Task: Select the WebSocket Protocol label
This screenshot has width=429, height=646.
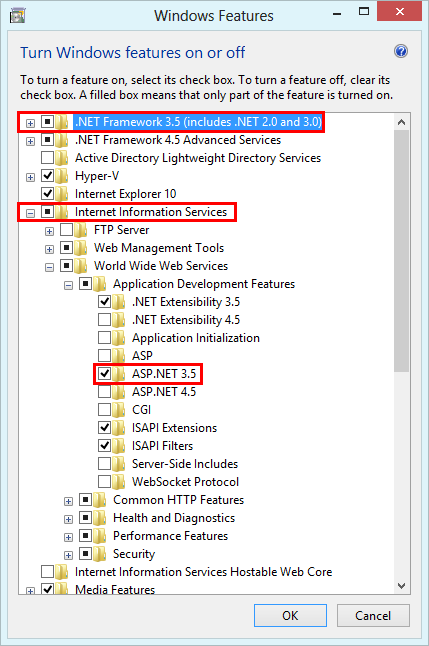Action: point(185,482)
